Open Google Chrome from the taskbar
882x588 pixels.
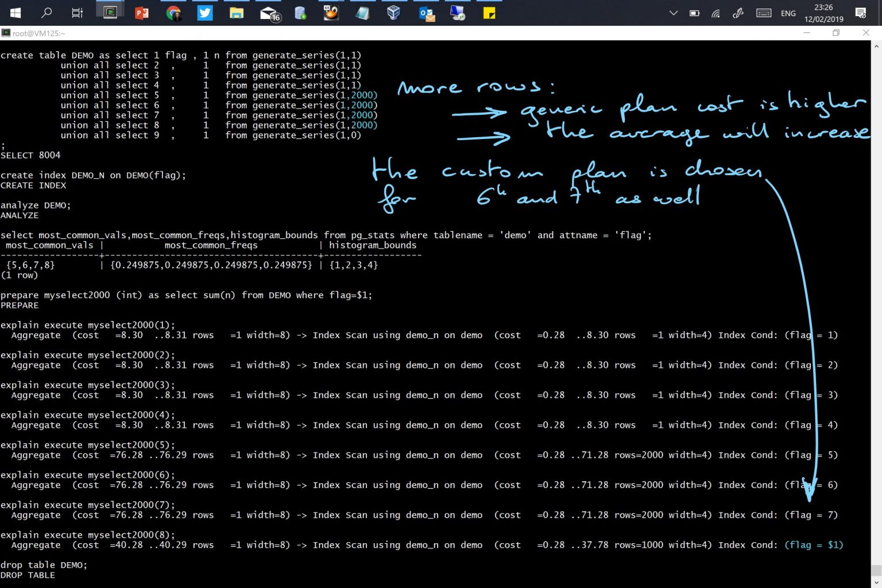click(x=173, y=13)
